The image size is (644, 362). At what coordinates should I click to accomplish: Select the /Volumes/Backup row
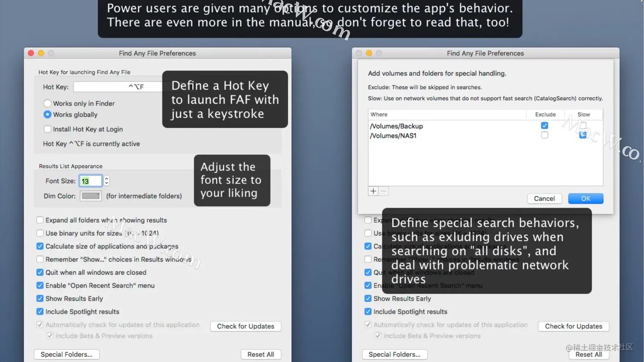point(486,126)
